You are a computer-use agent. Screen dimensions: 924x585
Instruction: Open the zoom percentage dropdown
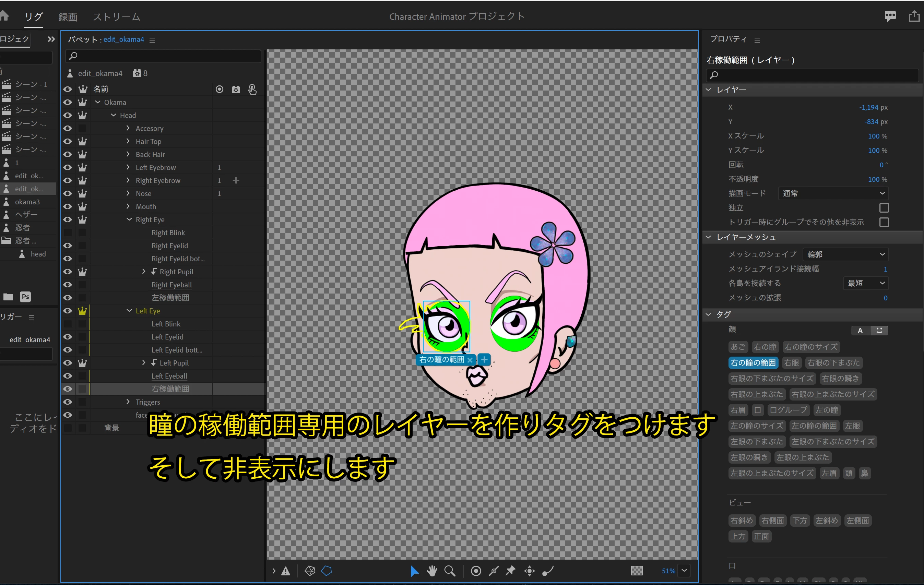pyautogui.click(x=684, y=570)
